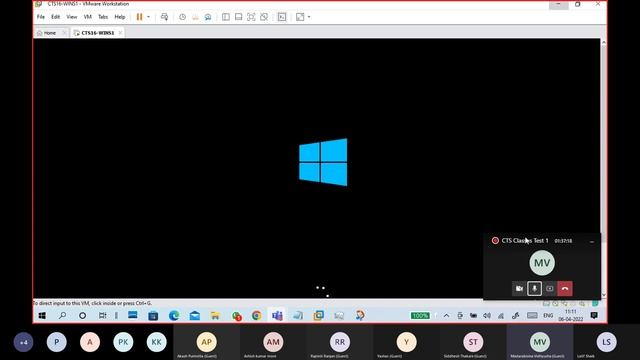Mute microphone in Teams call popup

534,289
